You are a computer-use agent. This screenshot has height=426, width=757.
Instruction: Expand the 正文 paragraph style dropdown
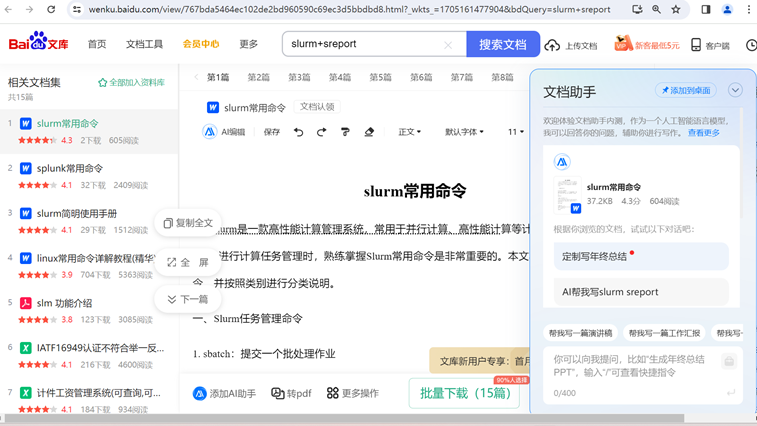coord(410,132)
